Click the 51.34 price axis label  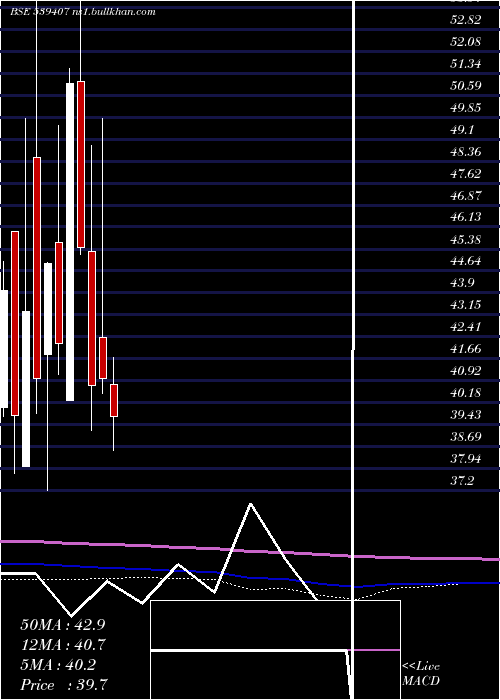pyautogui.click(x=466, y=63)
